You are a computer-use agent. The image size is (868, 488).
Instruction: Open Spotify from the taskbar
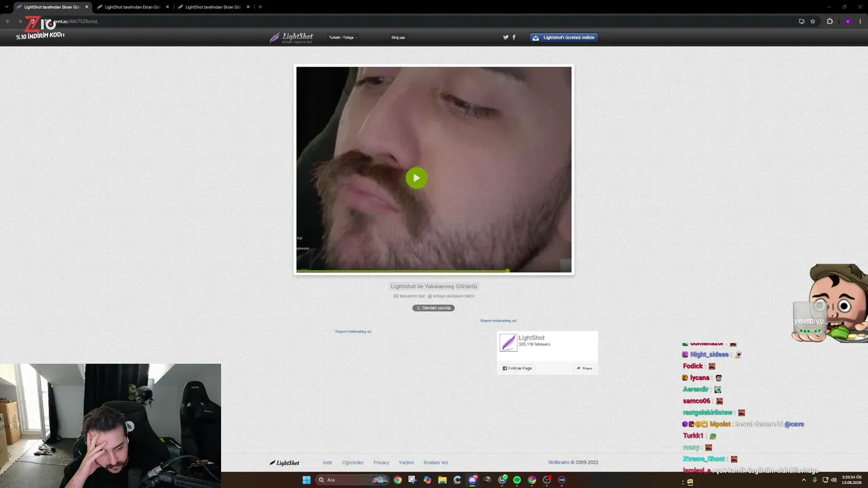tap(517, 480)
